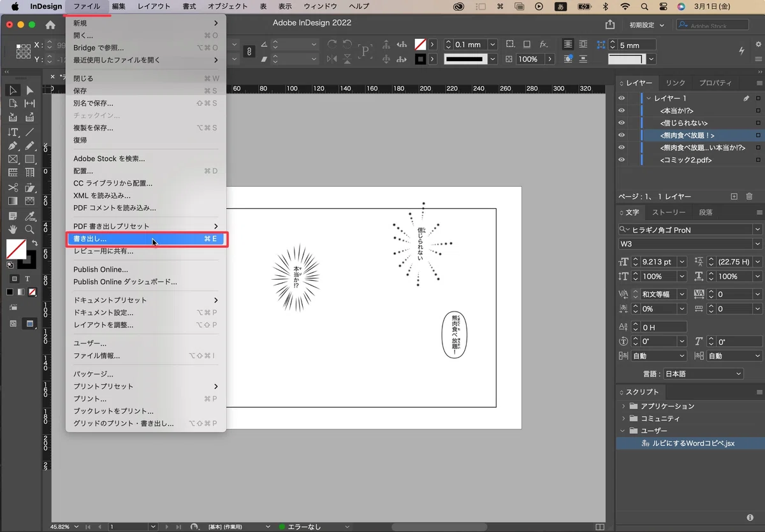The height and width of the screenshot is (532, 765).
Task: Open the 初期設定 workspace dropdown
Action: tap(646, 25)
